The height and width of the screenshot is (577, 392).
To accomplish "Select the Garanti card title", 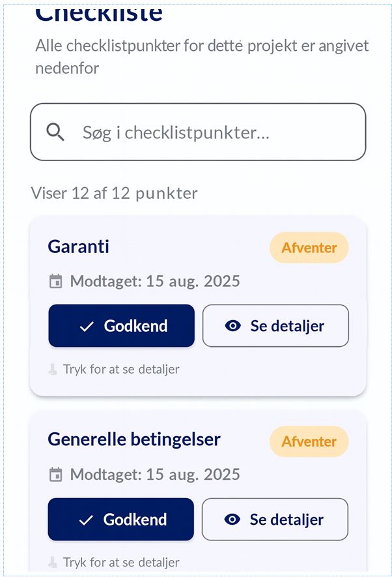I will point(79,247).
